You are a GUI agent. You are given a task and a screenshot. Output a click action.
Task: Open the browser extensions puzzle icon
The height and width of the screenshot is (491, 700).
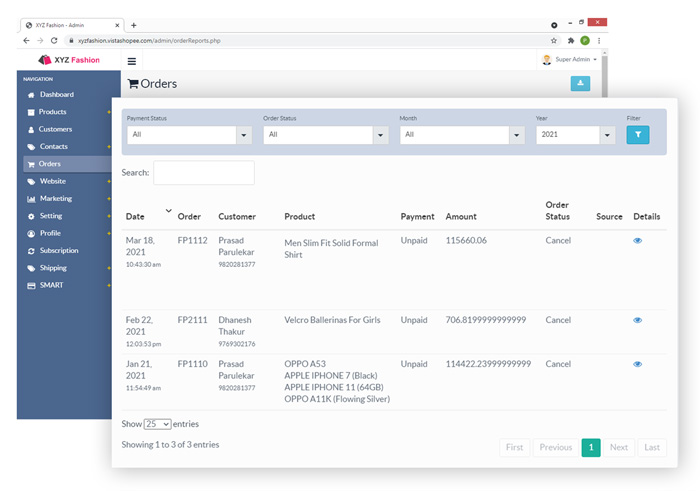pos(571,41)
